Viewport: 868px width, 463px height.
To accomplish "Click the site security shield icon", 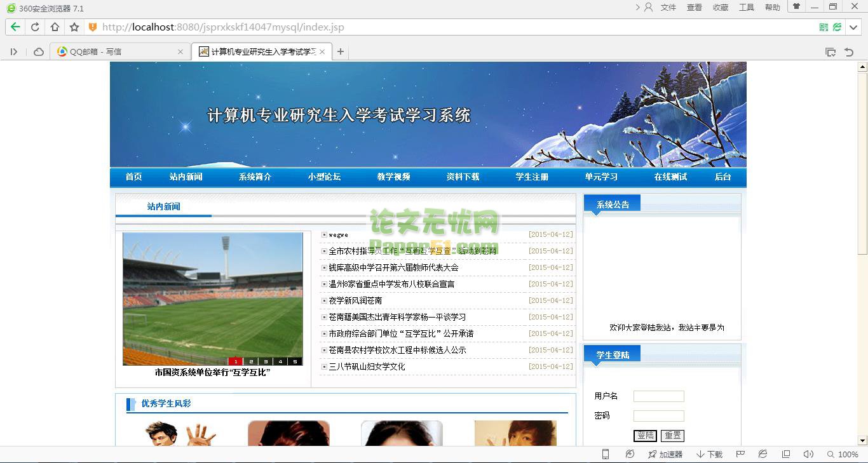I will 92,27.
